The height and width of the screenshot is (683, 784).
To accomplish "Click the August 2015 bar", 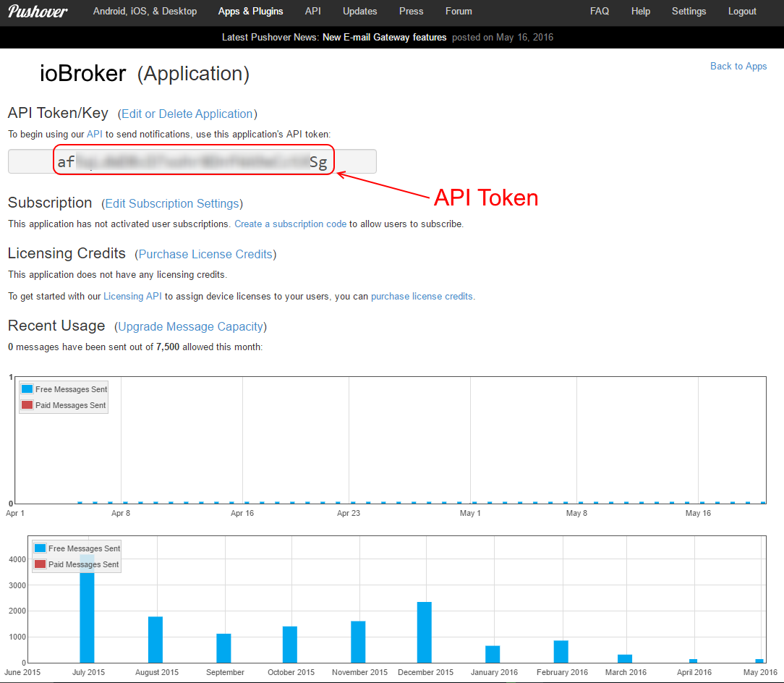I will (155, 640).
